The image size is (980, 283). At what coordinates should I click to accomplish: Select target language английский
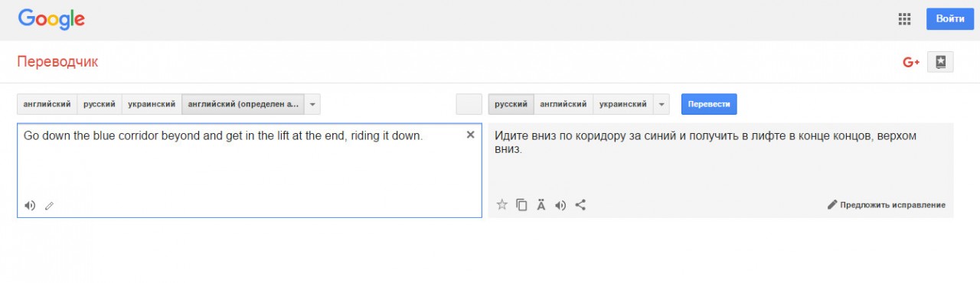tap(563, 104)
